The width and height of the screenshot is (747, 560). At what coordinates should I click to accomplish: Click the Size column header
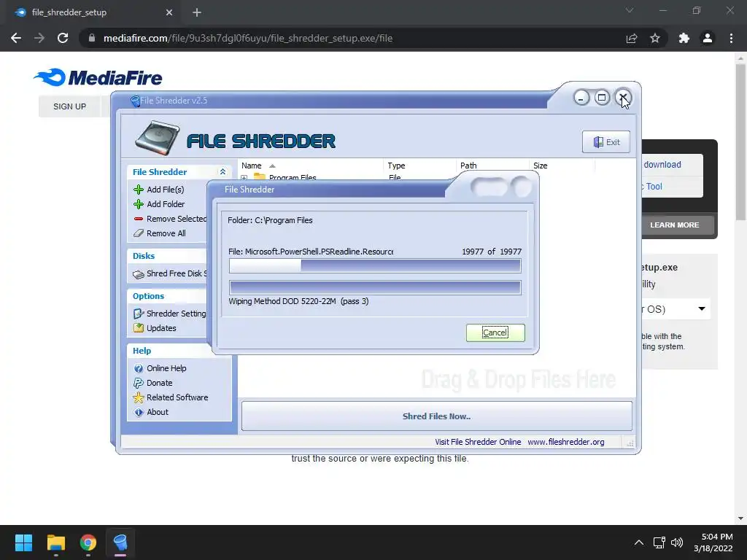(562, 166)
